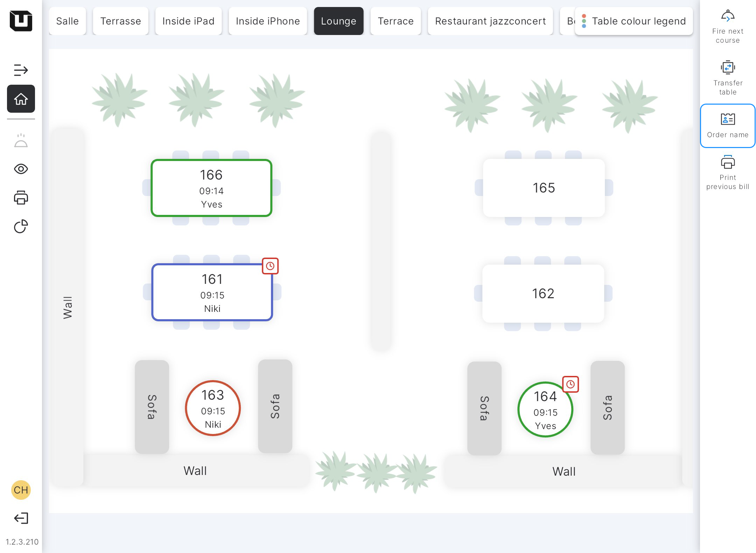The width and height of the screenshot is (756, 553).
Task: Select empty table 165
Action: pos(544,188)
